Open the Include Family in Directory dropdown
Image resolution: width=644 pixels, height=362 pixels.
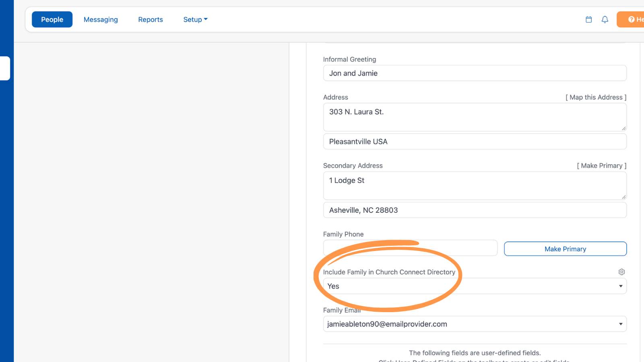475,286
